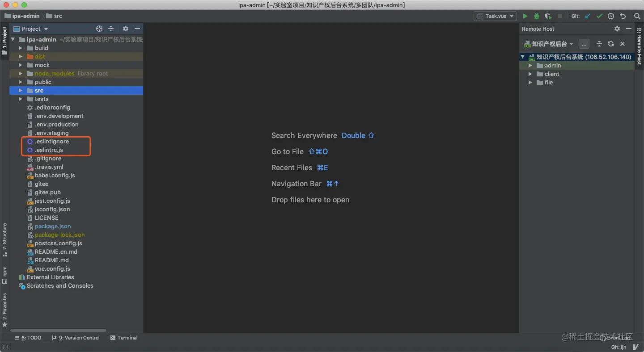Viewport: 644px width, 352px height.
Task: Expand the remote client folder arrow
Action: click(530, 74)
